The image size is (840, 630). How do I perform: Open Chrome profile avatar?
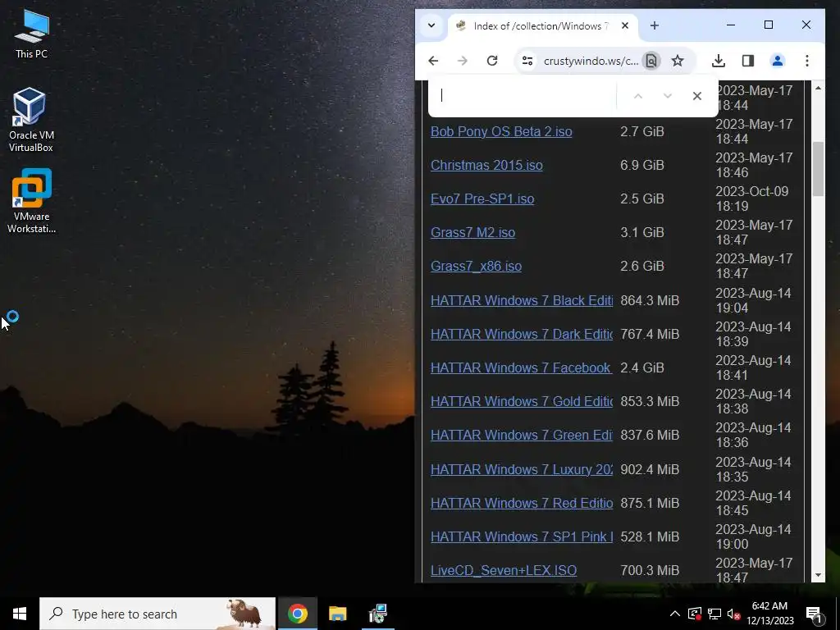click(x=778, y=61)
